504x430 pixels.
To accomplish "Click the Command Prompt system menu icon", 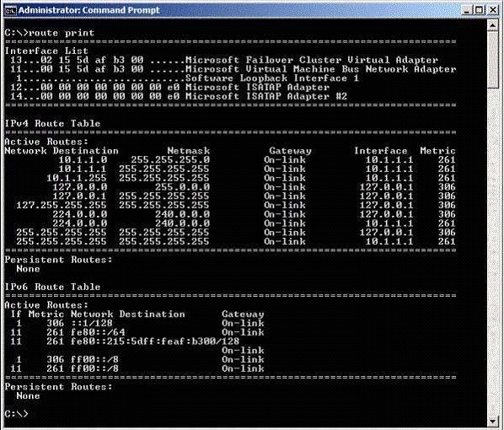I will [11, 10].
